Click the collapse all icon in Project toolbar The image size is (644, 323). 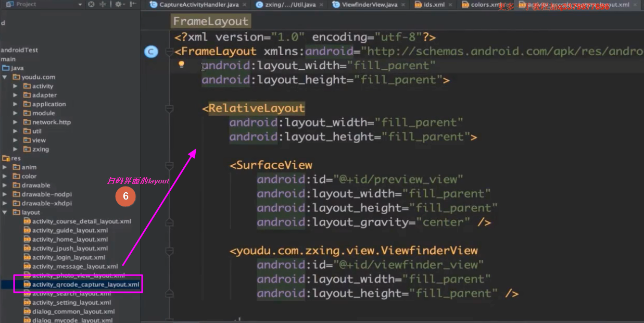tap(103, 4)
